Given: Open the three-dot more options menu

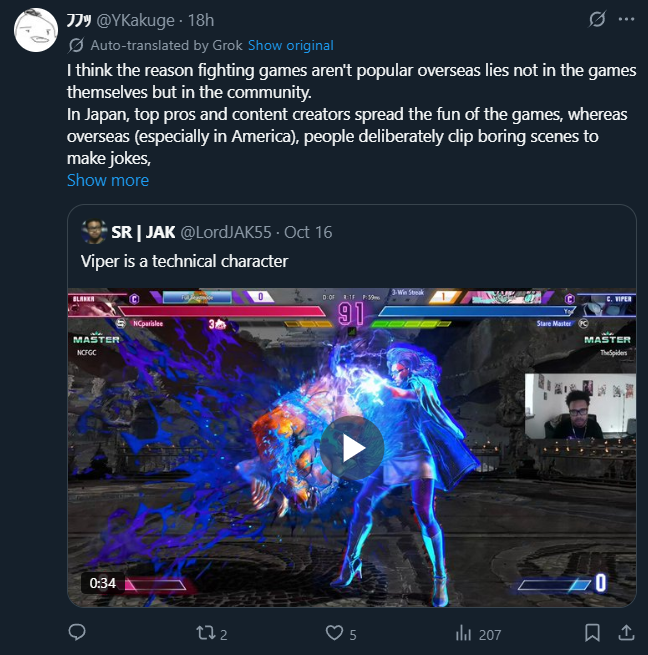Looking at the screenshot, I should pyautogui.click(x=626, y=19).
